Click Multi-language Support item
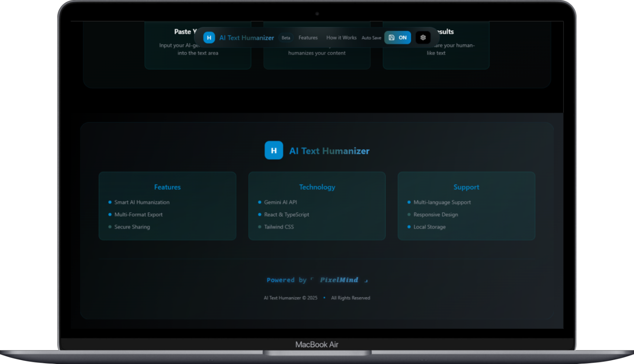634x364 pixels. [x=442, y=202]
